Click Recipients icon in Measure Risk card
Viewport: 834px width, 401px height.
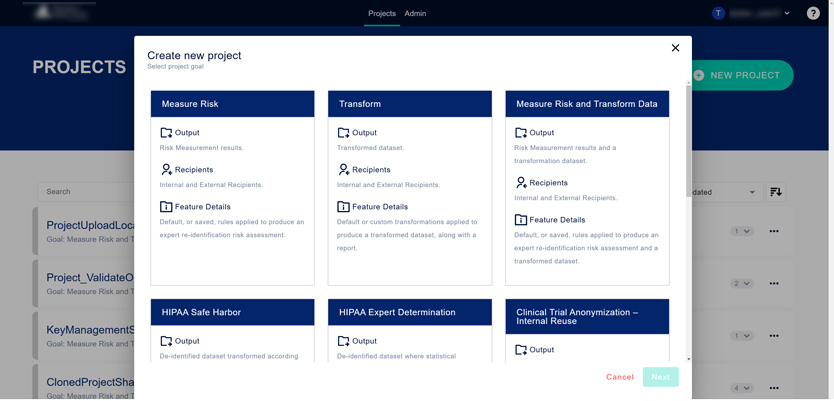[x=166, y=170]
